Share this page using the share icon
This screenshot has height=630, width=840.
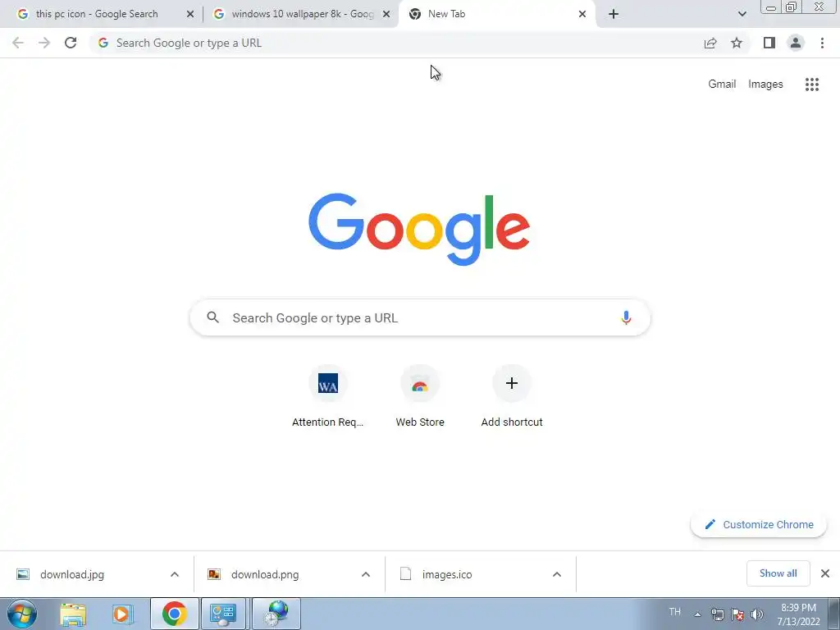[710, 43]
